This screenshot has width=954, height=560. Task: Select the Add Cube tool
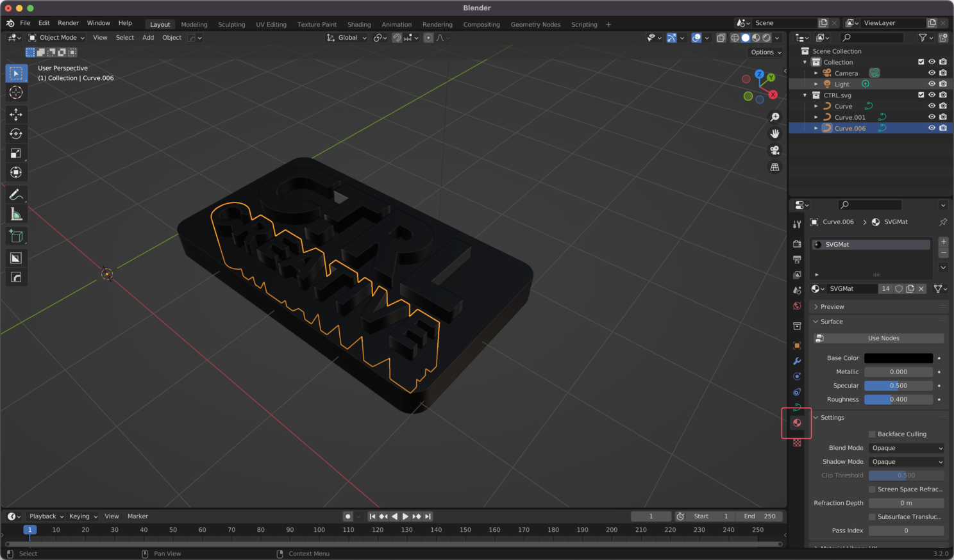coord(16,236)
